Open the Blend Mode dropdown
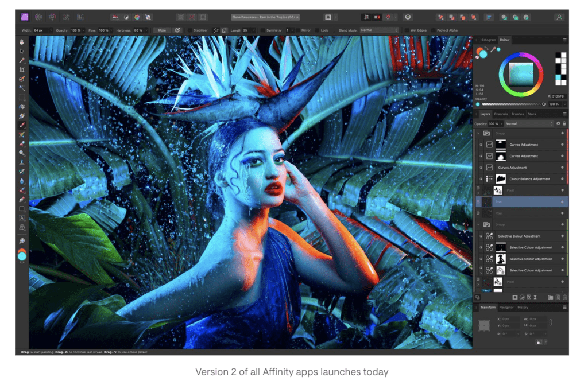588x385 pixels. pyautogui.click(x=379, y=29)
